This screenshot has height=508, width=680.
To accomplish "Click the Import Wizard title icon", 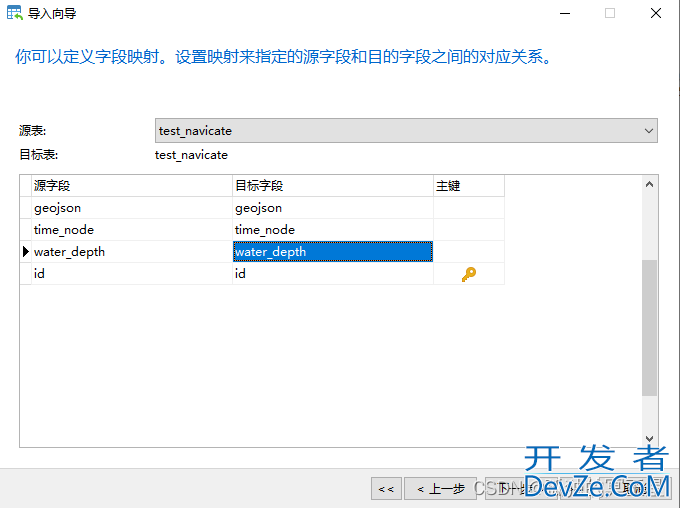I will pos(15,13).
